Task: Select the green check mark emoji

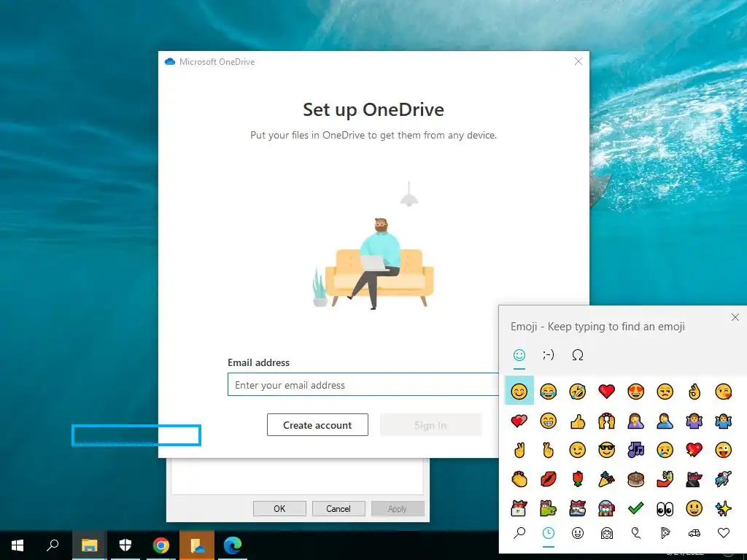Action: tap(635, 508)
